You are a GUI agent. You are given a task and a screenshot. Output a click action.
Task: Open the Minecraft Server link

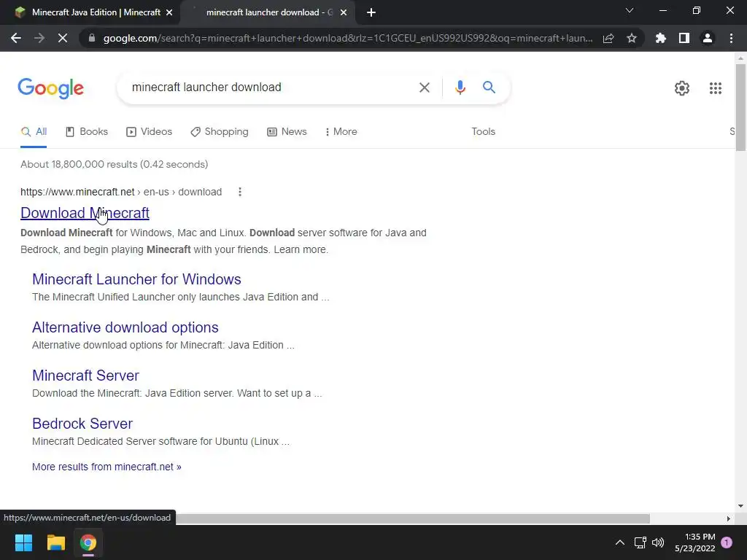(x=85, y=376)
